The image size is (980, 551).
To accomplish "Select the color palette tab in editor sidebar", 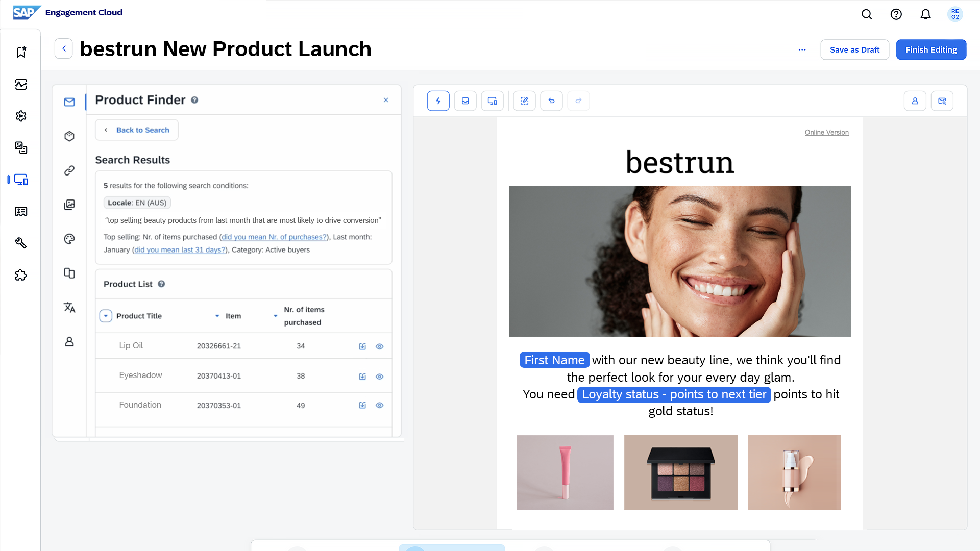I will tap(69, 239).
